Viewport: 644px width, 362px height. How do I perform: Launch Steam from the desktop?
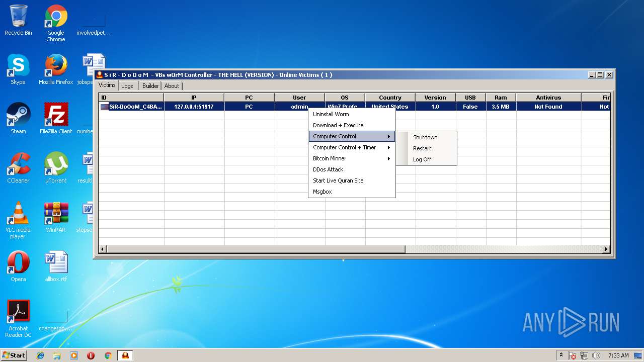(x=18, y=118)
